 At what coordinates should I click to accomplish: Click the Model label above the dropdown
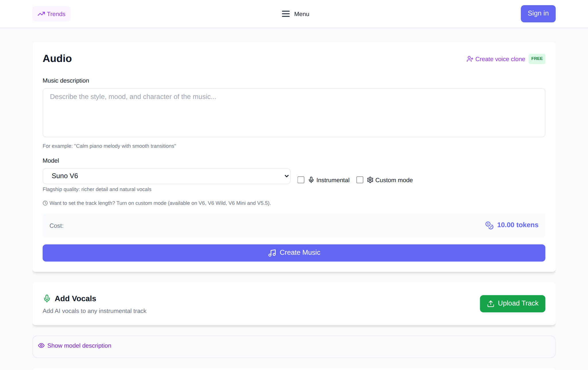point(51,161)
